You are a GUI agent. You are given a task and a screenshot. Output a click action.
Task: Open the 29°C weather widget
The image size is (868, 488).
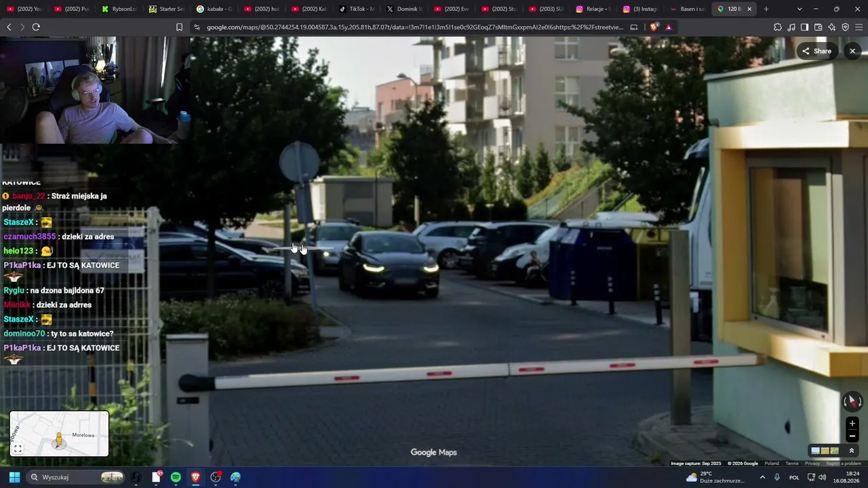pyautogui.click(x=715, y=477)
